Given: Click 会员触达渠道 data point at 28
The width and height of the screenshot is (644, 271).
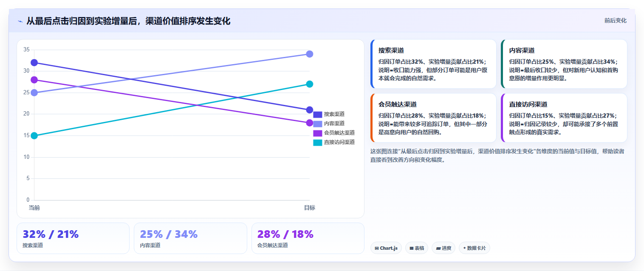Looking at the screenshot, I should (34, 80).
